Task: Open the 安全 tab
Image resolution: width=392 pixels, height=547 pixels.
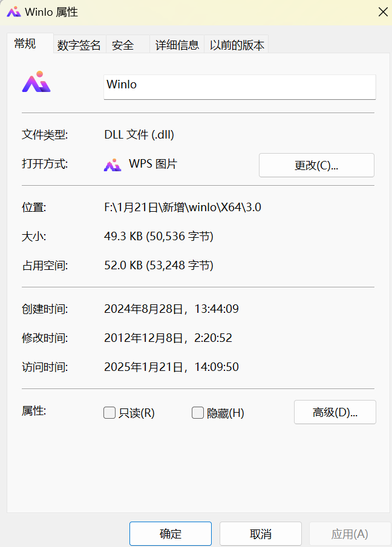Action: pos(128,45)
